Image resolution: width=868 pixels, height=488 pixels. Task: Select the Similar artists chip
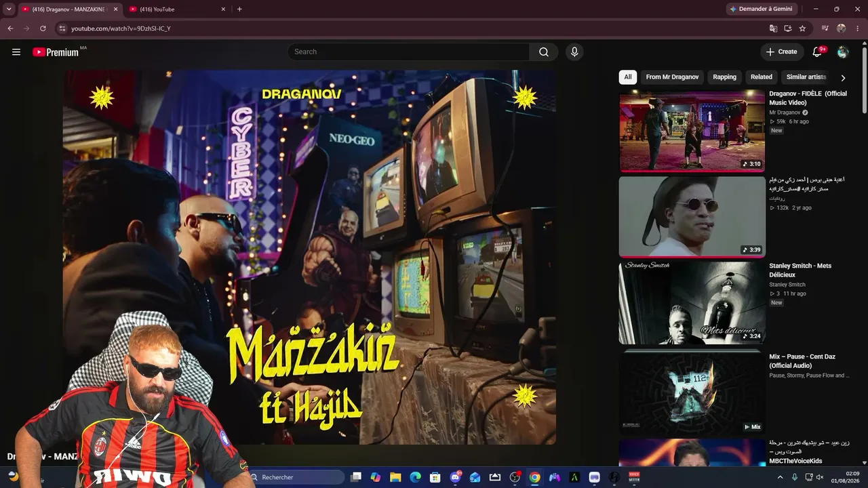tap(806, 77)
